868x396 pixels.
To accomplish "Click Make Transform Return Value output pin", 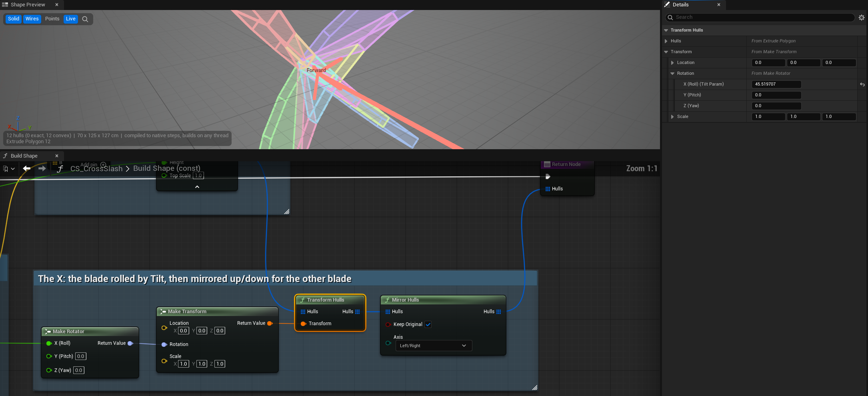I will tap(270, 323).
